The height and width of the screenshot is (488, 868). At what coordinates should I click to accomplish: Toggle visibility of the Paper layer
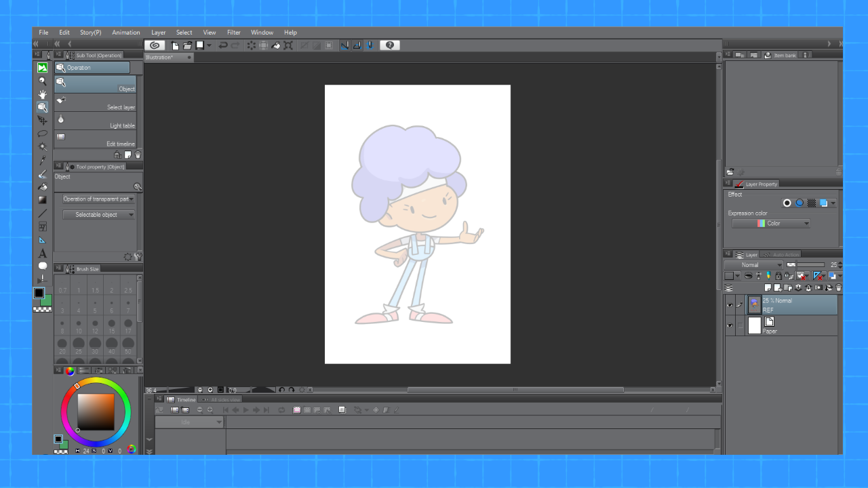[x=730, y=326]
